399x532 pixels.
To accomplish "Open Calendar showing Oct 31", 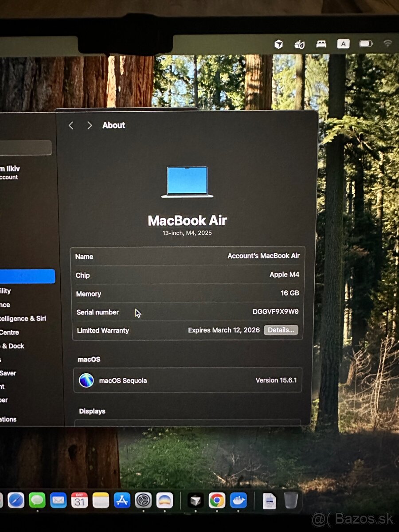I will pos(79,501).
